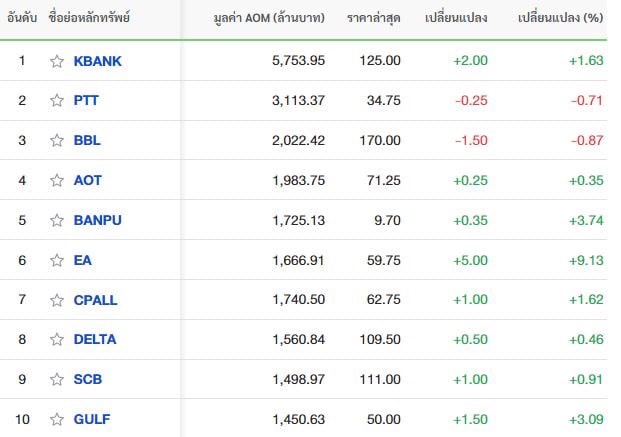621x437 pixels.
Task: Open the DELTA stock link
Action: pos(95,340)
